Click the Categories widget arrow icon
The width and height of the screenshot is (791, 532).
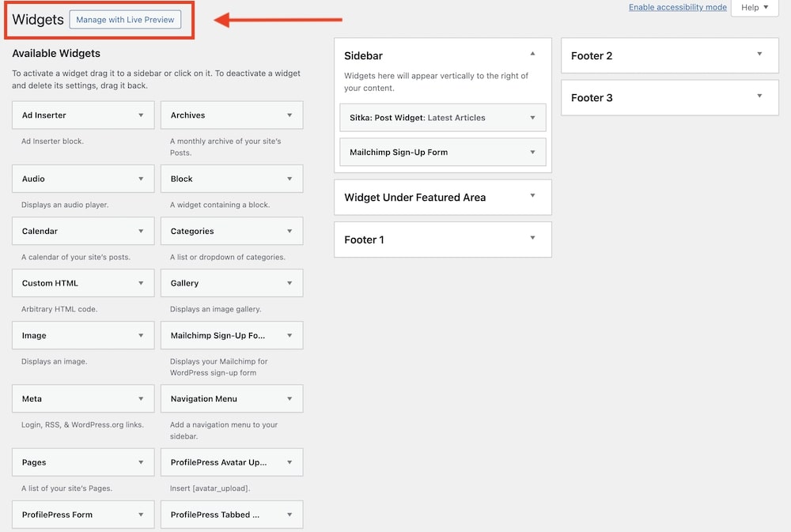click(290, 232)
